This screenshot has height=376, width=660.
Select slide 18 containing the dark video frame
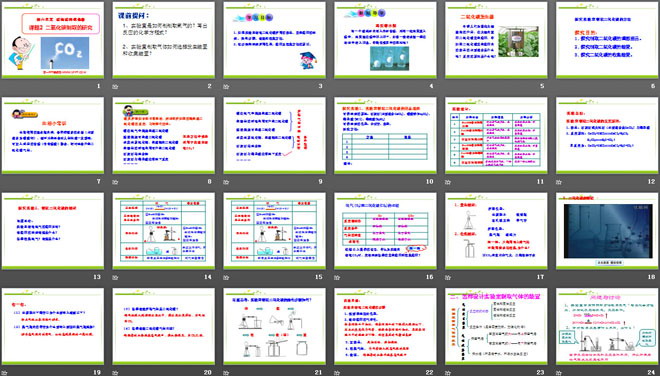(607, 231)
